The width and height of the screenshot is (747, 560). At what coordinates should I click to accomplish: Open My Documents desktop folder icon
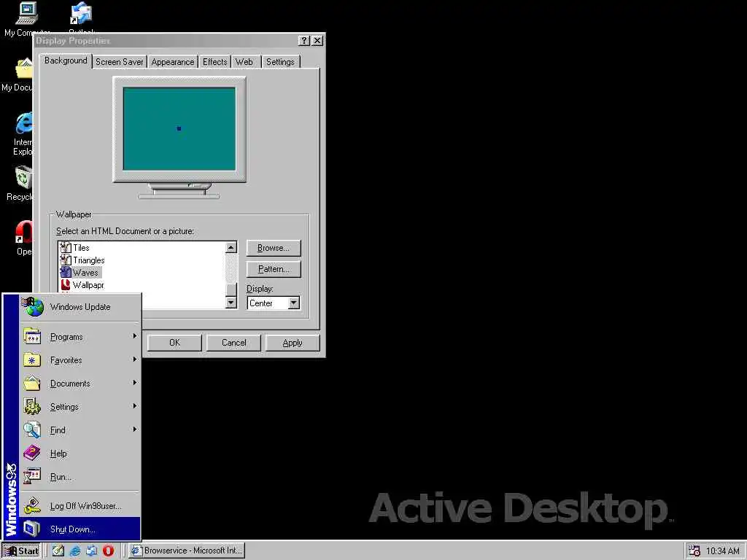point(24,68)
